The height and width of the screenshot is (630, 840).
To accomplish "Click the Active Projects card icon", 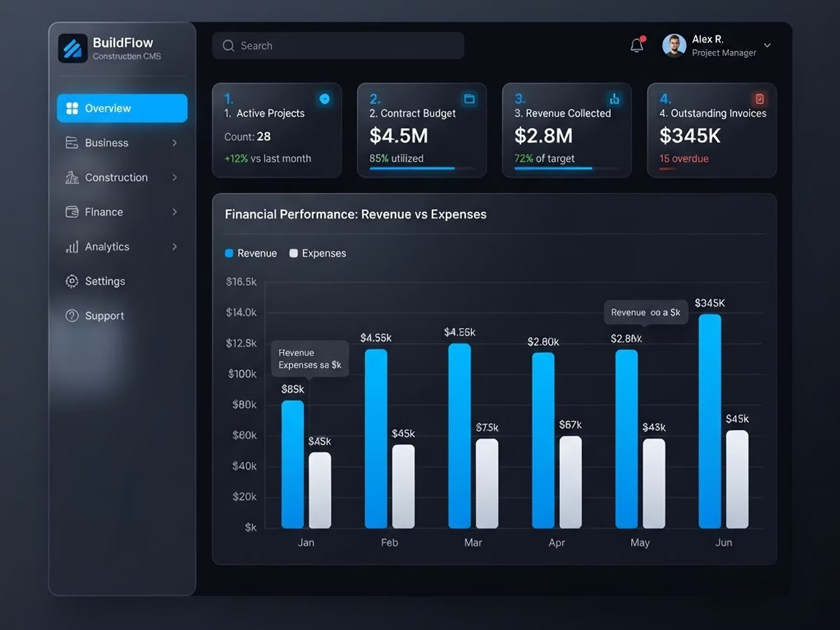I will click(325, 99).
